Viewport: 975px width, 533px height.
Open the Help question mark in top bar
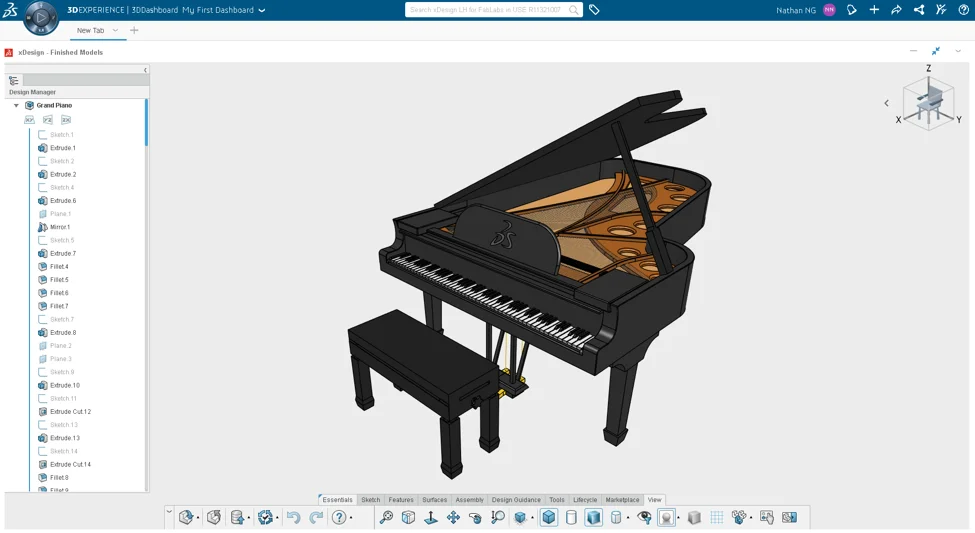tap(963, 10)
